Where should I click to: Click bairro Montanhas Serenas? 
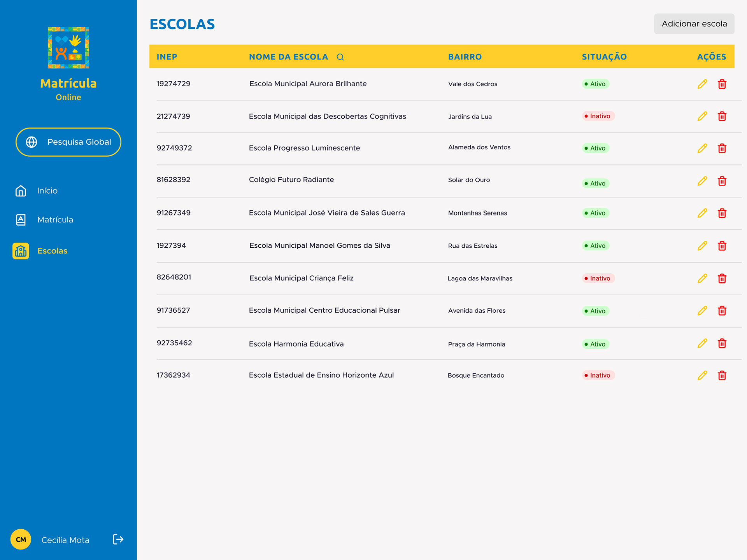pos(478,213)
